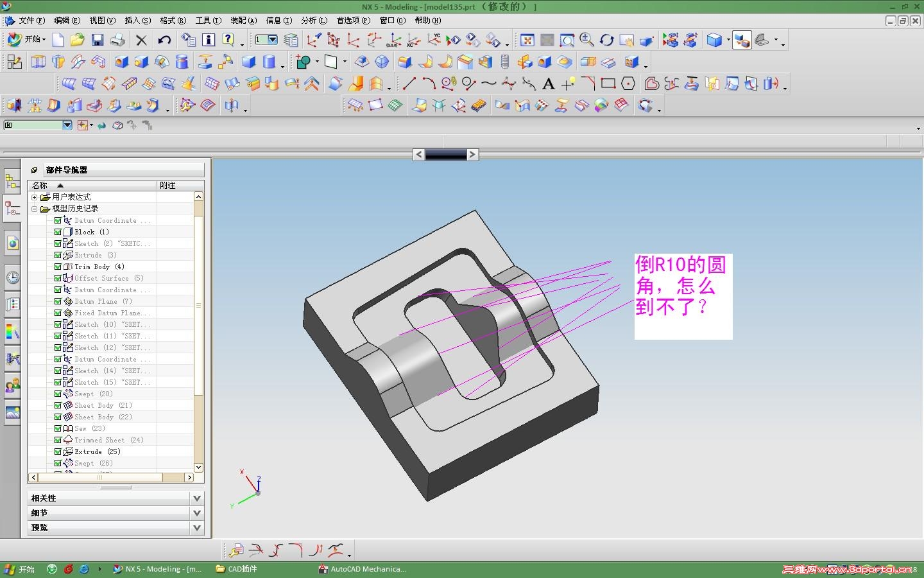Switch to AutoCAD Mechanical in the taskbar
Screen dimensions: 924x578
pyautogui.click(x=363, y=569)
